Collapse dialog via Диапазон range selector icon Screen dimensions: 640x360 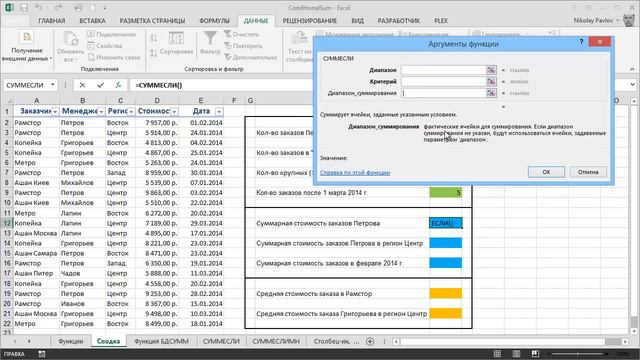point(491,70)
